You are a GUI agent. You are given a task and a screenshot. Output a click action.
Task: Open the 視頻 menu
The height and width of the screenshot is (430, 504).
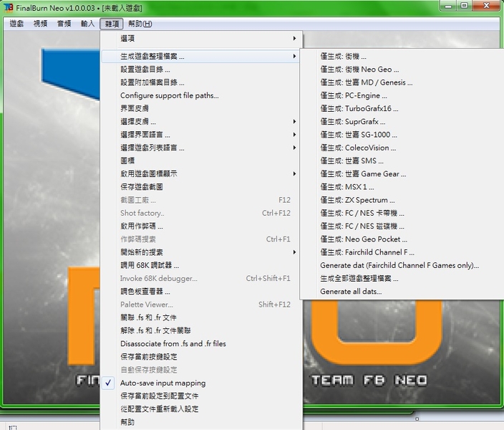(40, 24)
